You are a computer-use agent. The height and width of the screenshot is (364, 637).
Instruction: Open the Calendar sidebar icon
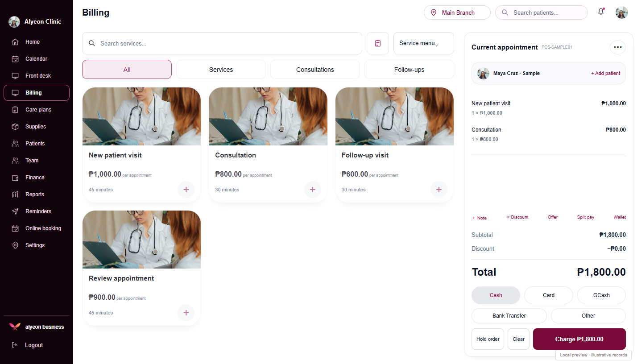[15, 59]
